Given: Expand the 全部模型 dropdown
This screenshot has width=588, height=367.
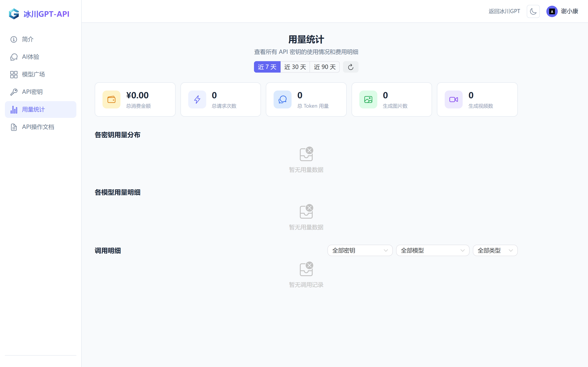Looking at the screenshot, I should click(x=432, y=250).
